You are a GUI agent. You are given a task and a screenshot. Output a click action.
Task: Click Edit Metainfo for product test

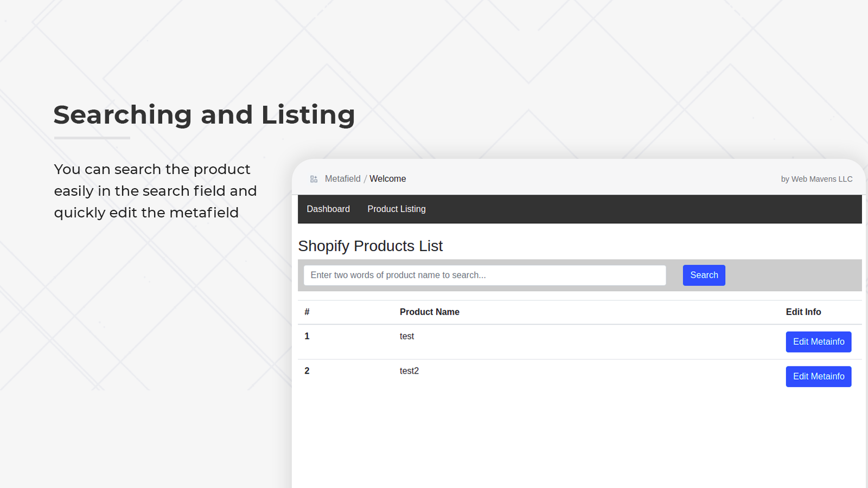click(x=819, y=342)
